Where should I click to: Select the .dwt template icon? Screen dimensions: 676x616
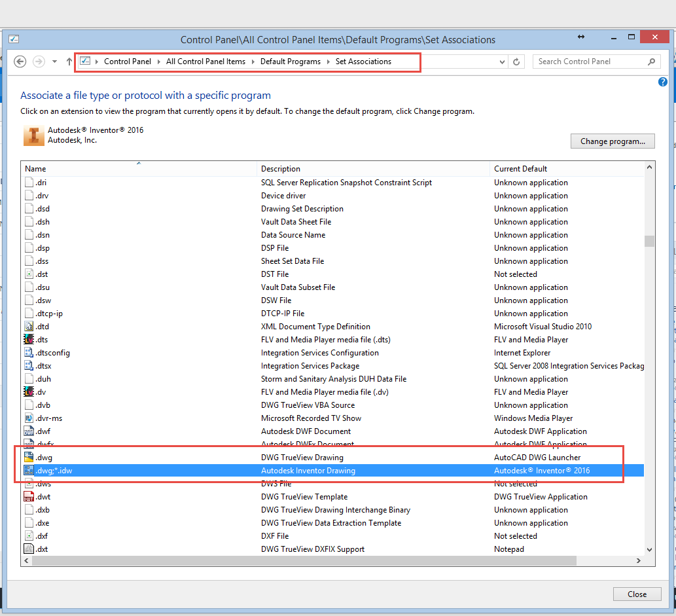(29, 496)
